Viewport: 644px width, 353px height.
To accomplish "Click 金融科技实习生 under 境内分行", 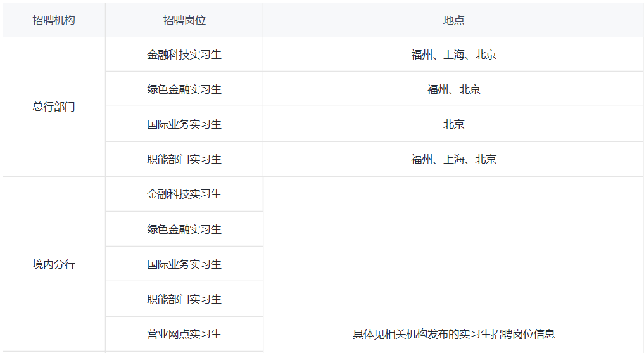I will click(x=184, y=194).
